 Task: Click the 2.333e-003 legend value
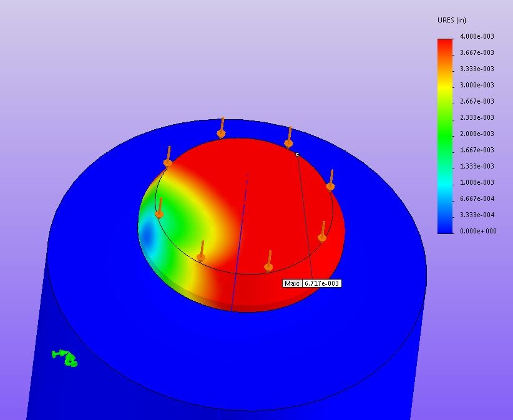(477, 117)
